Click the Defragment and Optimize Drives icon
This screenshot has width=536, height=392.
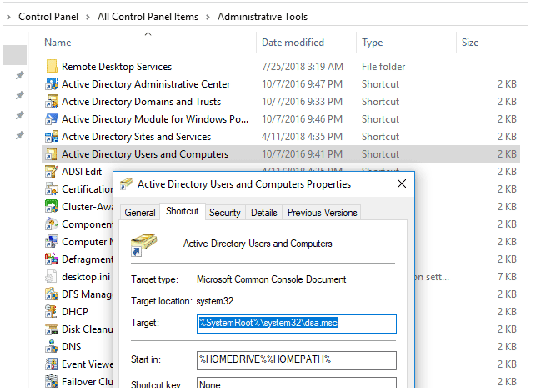[52, 259]
